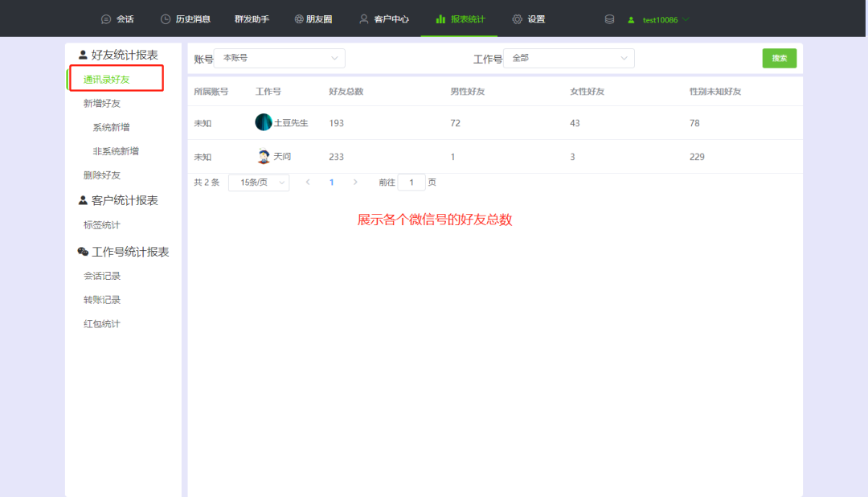868x497 pixels.
Task: Click the bar chart icon beside 报表统计
Action: pyautogui.click(x=440, y=19)
